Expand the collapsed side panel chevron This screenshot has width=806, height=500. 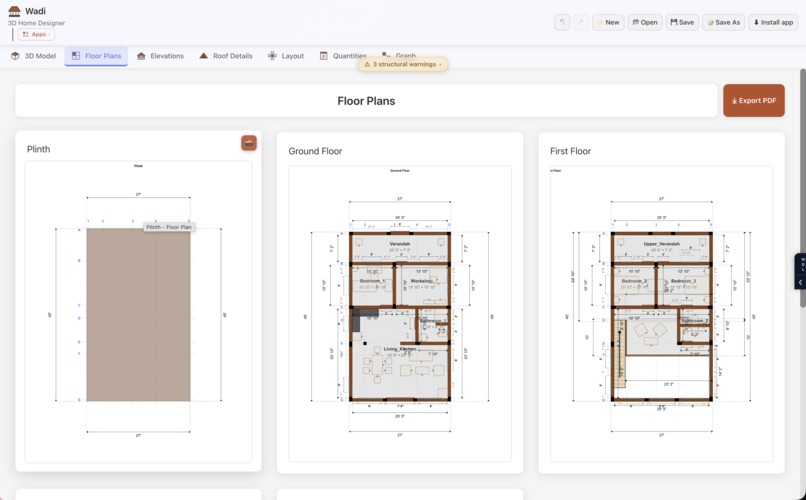point(800,283)
